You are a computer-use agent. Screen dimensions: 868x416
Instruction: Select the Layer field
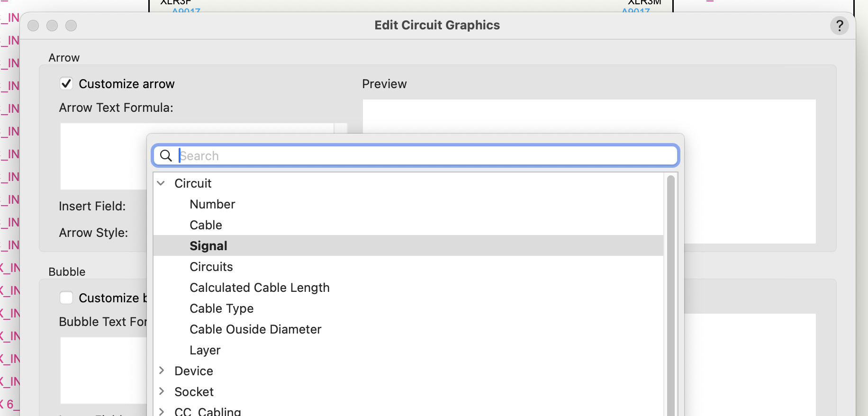(x=205, y=350)
